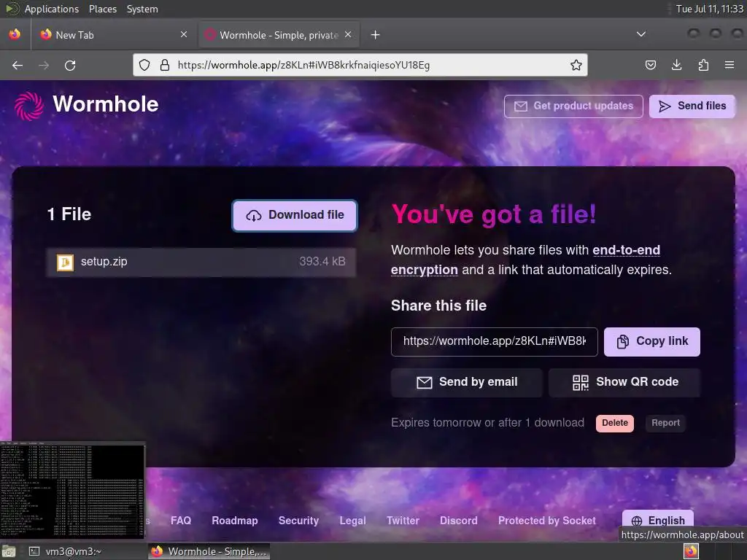Switch to vm3@vm3:~ terminal in taskbar
This screenshot has height=560, width=747.
click(85, 551)
